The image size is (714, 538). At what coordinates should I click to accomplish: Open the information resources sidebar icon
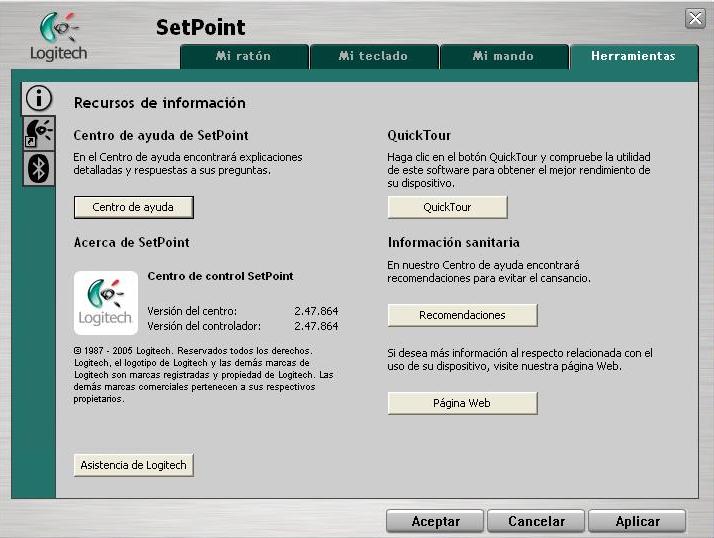click(x=37, y=98)
